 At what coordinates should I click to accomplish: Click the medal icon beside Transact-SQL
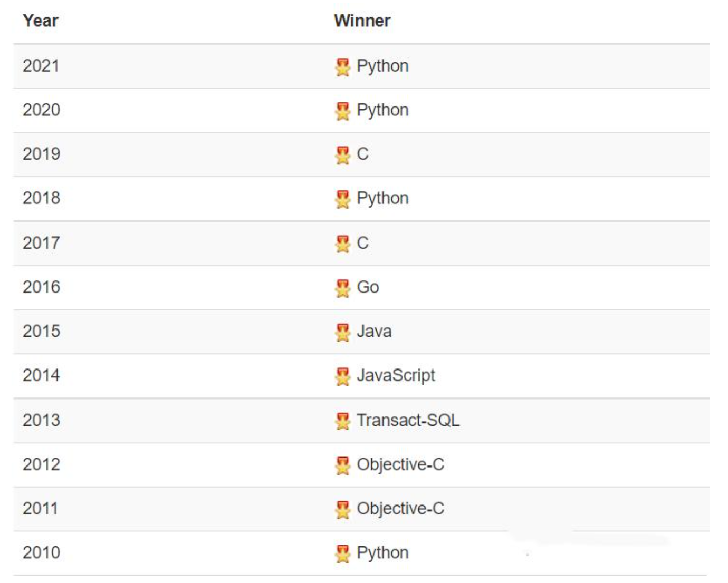[x=342, y=421]
